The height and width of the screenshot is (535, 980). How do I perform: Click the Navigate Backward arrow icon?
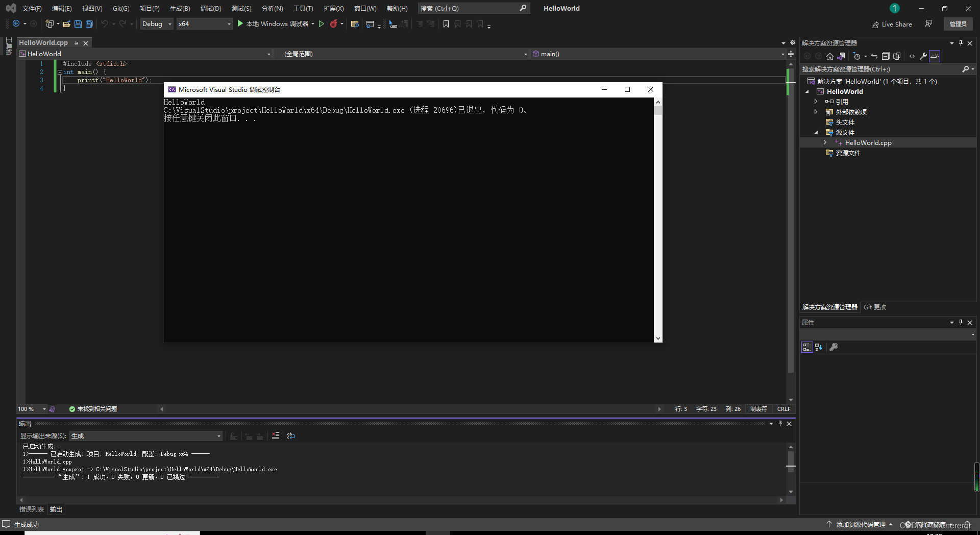click(16, 23)
